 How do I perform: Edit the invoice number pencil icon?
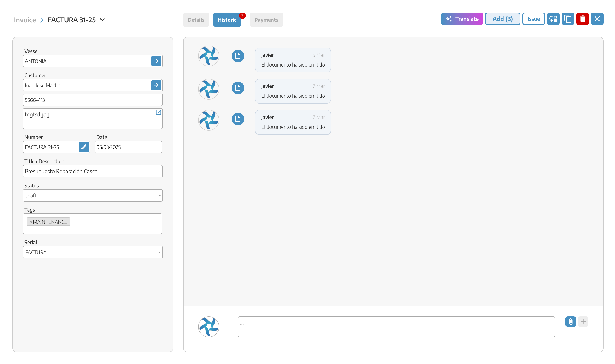click(x=84, y=147)
